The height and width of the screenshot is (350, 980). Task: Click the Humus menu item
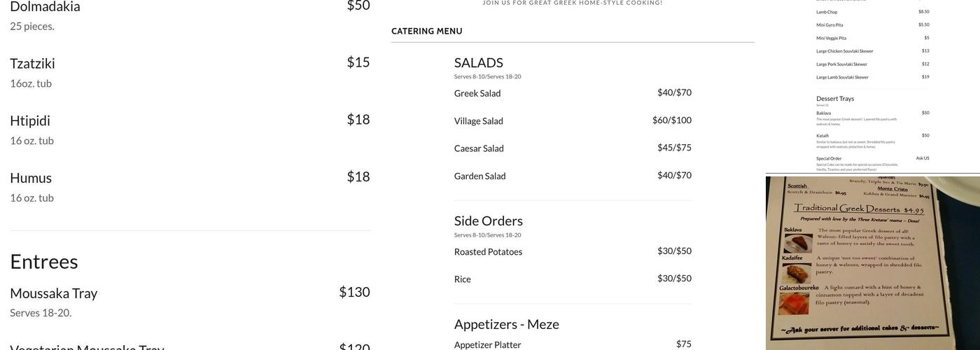point(31,178)
